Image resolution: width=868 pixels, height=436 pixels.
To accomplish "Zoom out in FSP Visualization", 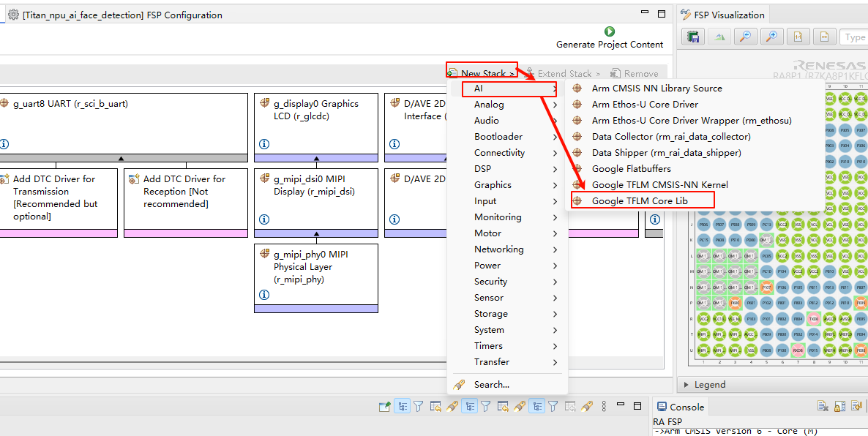I will point(744,37).
